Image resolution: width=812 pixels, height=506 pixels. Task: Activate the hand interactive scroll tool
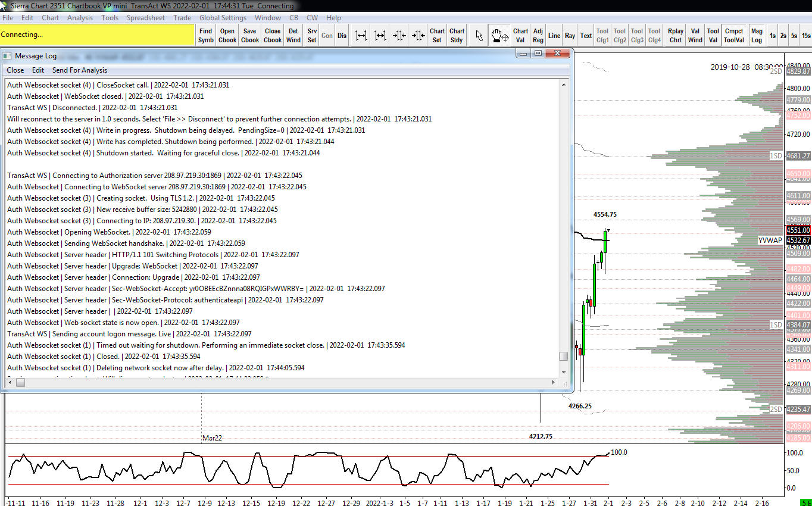point(499,36)
